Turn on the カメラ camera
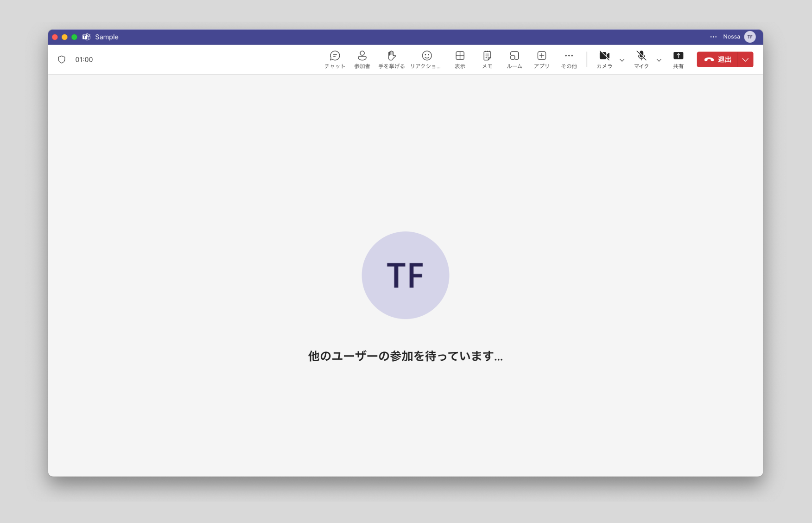This screenshot has height=523, width=812. [x=604, y=59]
